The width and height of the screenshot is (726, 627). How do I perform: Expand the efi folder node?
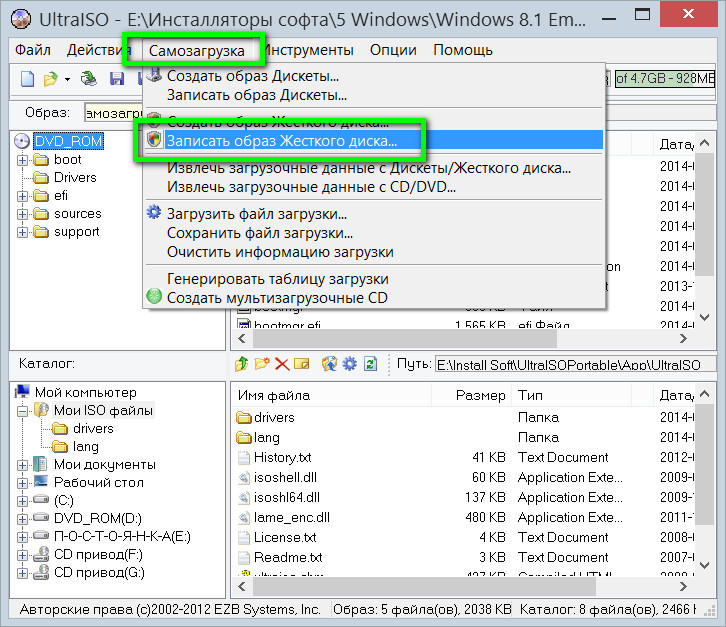point(22,196)
